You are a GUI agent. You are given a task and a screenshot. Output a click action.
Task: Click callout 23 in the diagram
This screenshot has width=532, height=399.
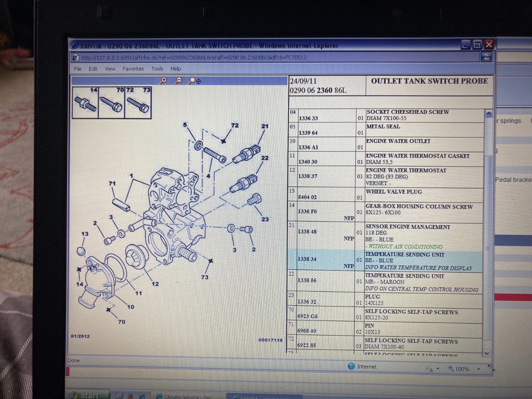point(265,219)
